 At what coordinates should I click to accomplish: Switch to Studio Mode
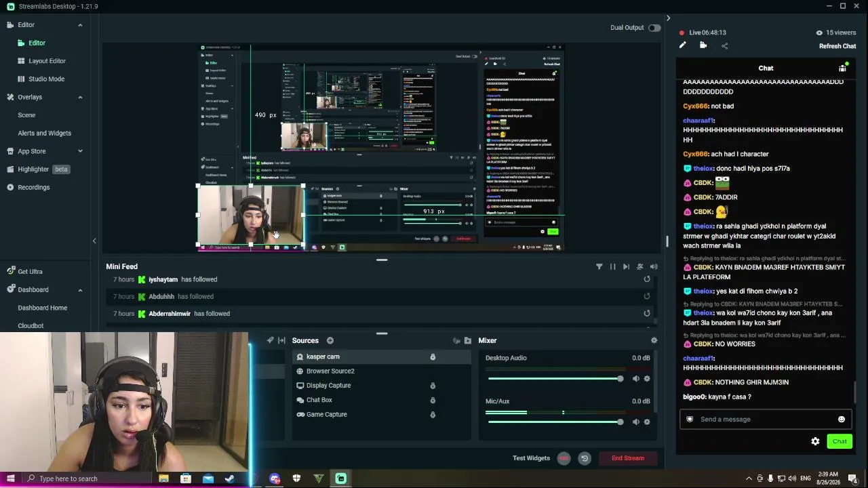[x=46, y=79]
